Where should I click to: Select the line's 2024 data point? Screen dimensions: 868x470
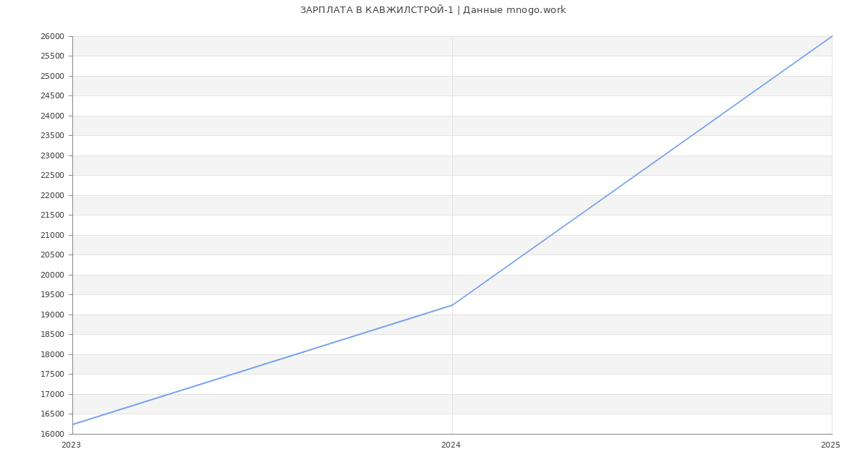tap(452, 305)
